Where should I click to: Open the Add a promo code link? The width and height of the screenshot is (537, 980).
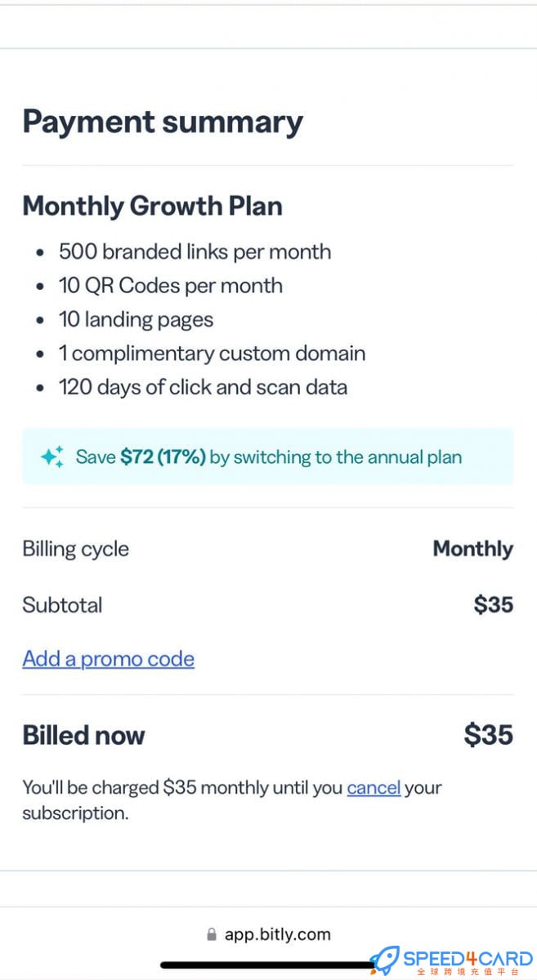[x=108, y=659]
